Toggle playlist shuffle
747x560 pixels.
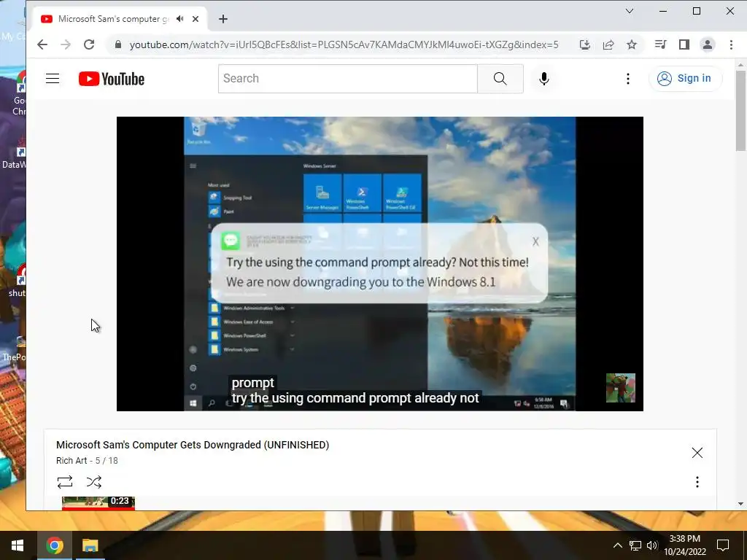[x=94, y=482]
